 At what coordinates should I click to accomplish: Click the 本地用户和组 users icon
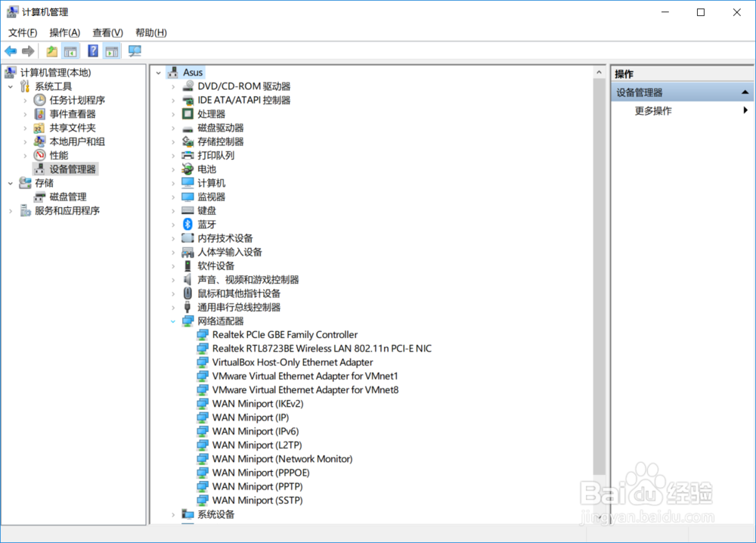coord(39,141)
